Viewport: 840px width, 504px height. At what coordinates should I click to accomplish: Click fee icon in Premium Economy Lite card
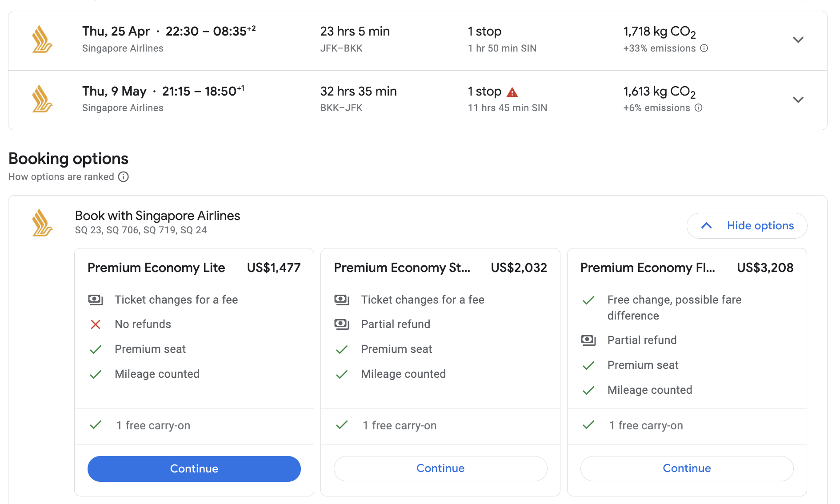[95, 300]
